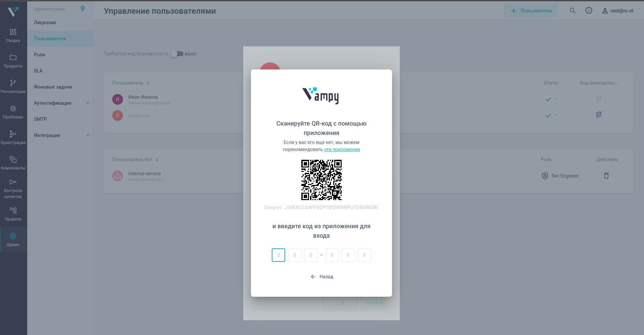Screen dimensions: 644x335
Task: Click the Назад back button
Action: pyautogui.click(x=322, y=277)
